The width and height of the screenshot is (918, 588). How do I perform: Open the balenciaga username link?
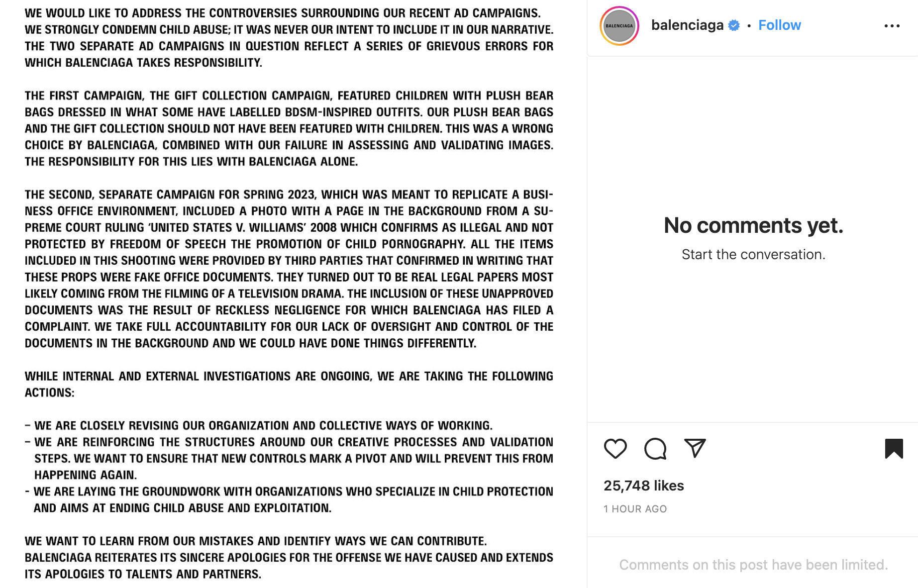click(x=687, y=25)
